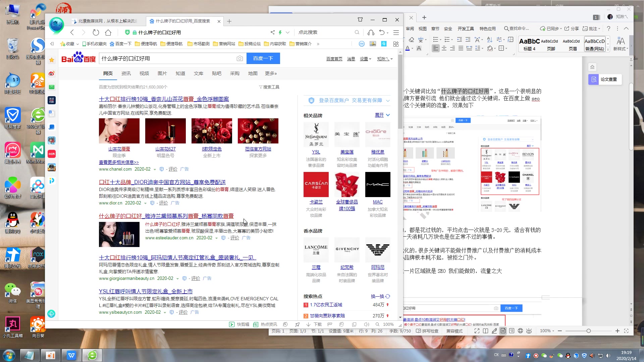Viewport: 644px width, 362px height.
Task: Switch to Baidu 贴吧 tab
Action: tap(216, 73)
